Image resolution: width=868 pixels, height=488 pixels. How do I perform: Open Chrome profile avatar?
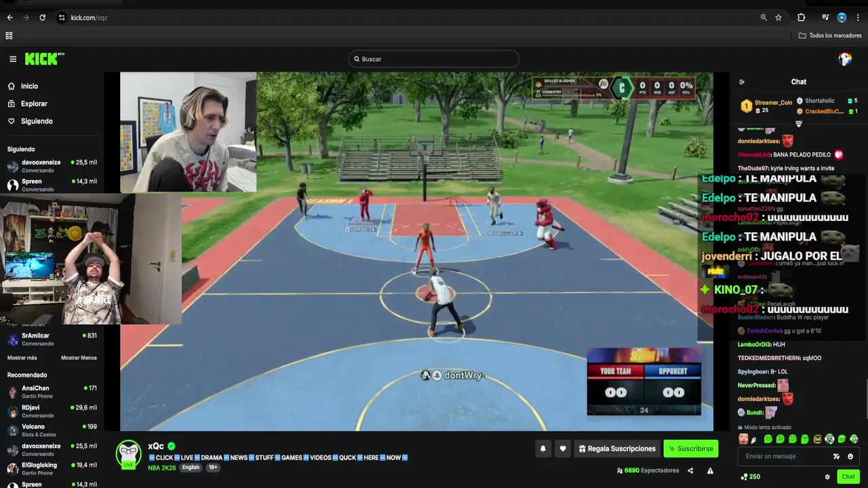[842, 18]
